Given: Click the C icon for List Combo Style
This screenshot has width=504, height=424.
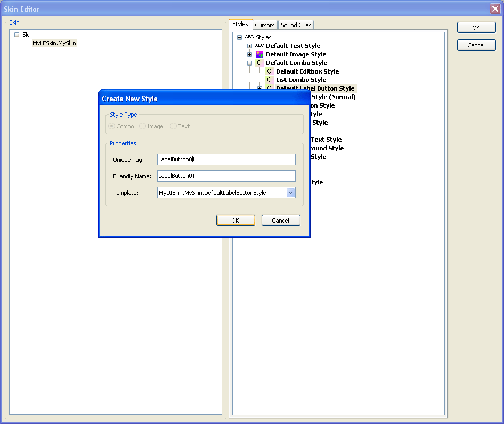Looking at the screenshot, I should pyautogui.click(x=269, y=80).
